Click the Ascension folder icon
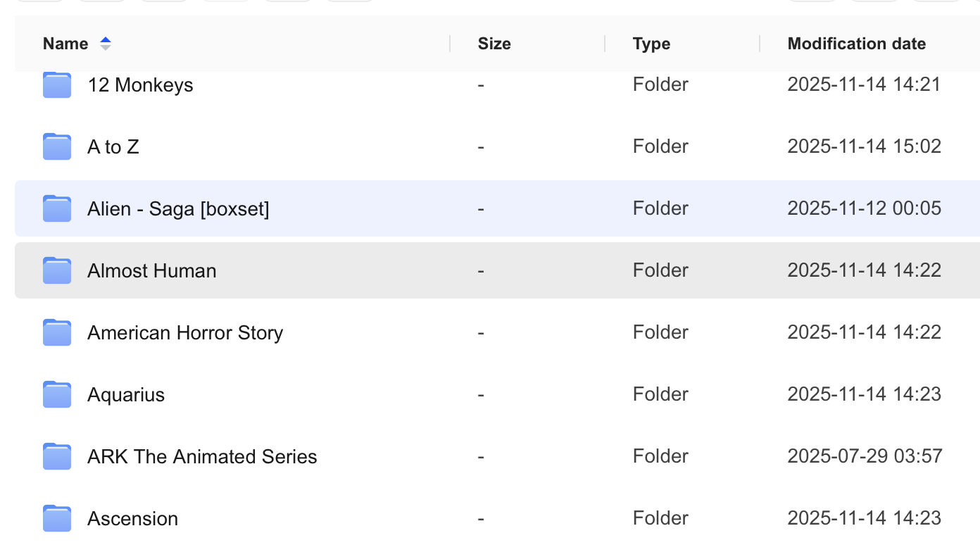Viewport: 980px width, 545px height. [57, 519]
